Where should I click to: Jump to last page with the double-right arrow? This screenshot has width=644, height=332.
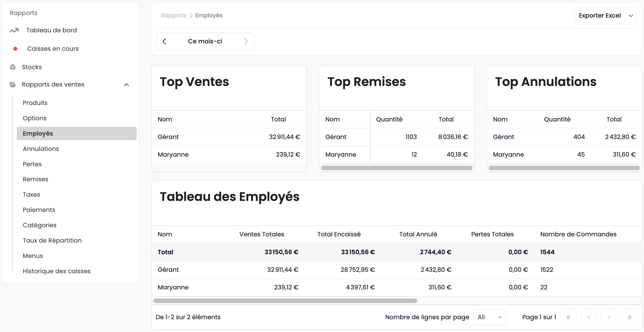coord(630,317)
